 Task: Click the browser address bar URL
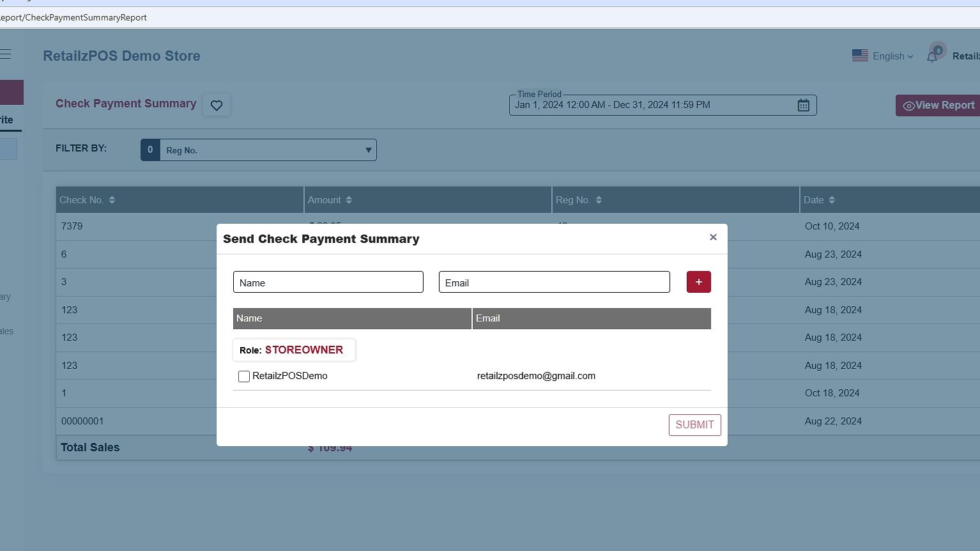[x=73, y=17]
